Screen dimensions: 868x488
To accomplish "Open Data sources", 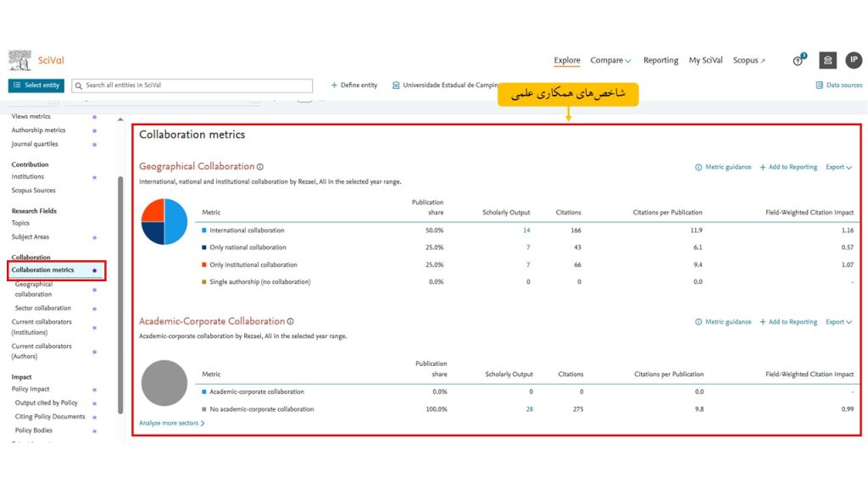I will point(838,86).
